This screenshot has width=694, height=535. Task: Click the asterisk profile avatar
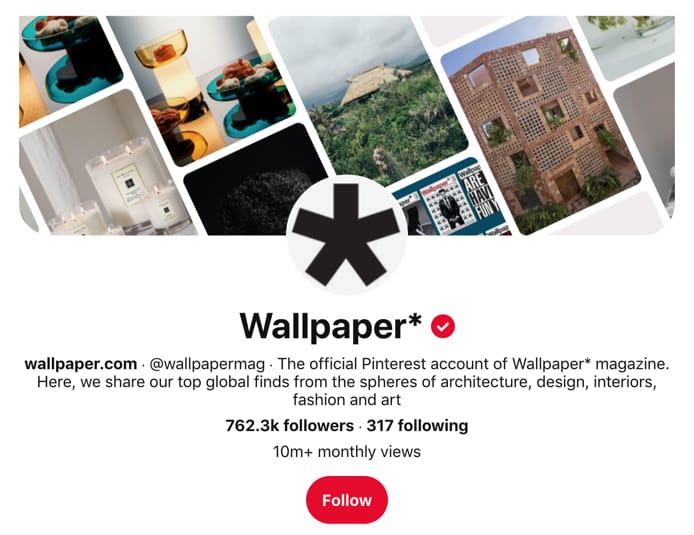click(347, 235)
